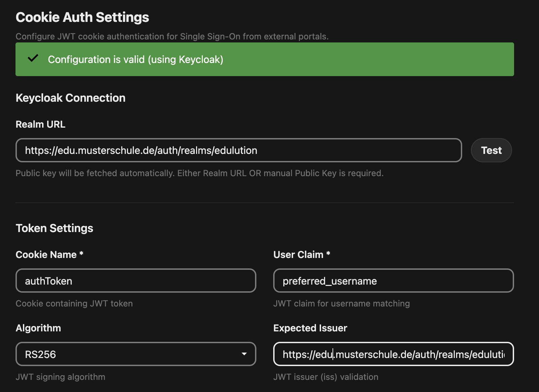Click the 'Configure JWT cookie authentication' description text
The height and width of the screenshot is (392, 539).
pos(172,36)
